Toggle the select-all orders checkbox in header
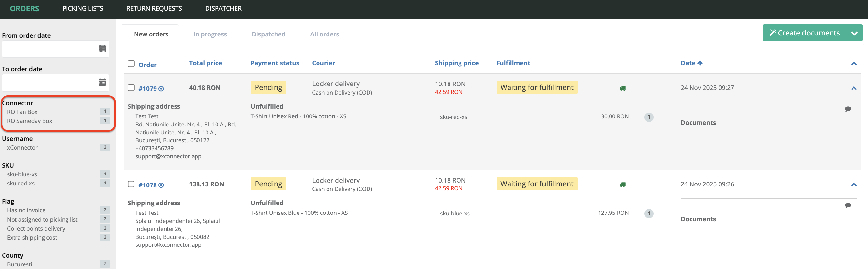The height and width of the screenshot is (269, 868). [131, 64]
